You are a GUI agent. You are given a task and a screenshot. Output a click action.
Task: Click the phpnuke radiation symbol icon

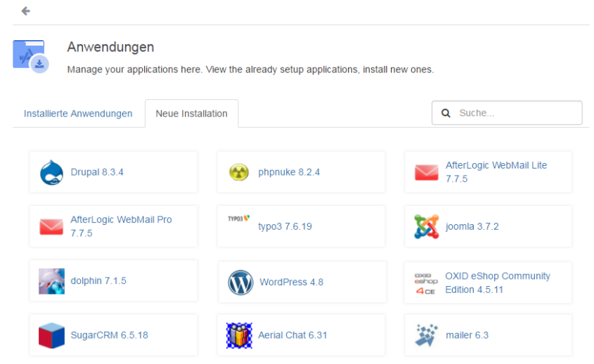pos(239,172)
